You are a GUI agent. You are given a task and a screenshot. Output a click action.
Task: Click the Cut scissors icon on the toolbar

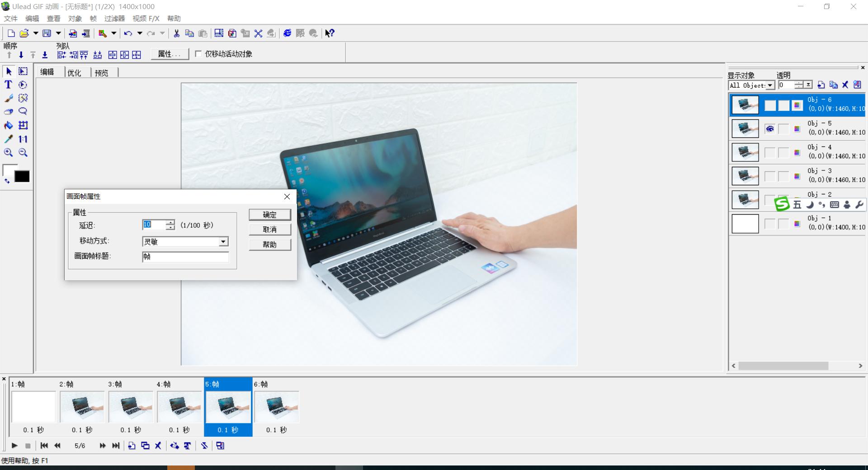pyautogui.click(x=176, y=33)
